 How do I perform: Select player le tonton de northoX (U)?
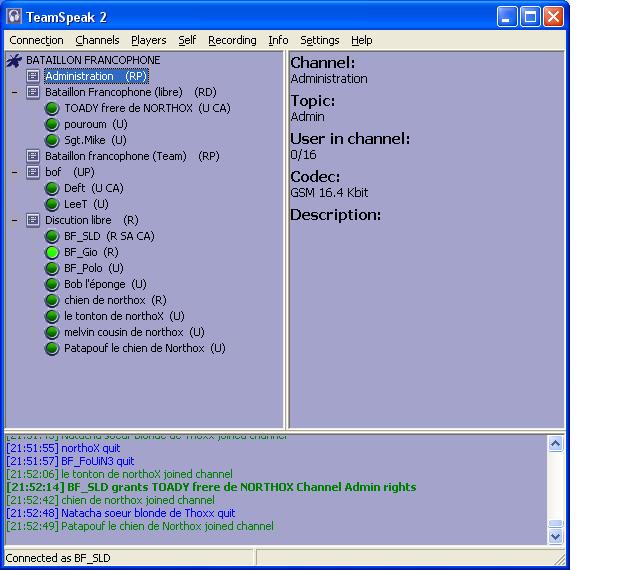[x=124, y=316]
